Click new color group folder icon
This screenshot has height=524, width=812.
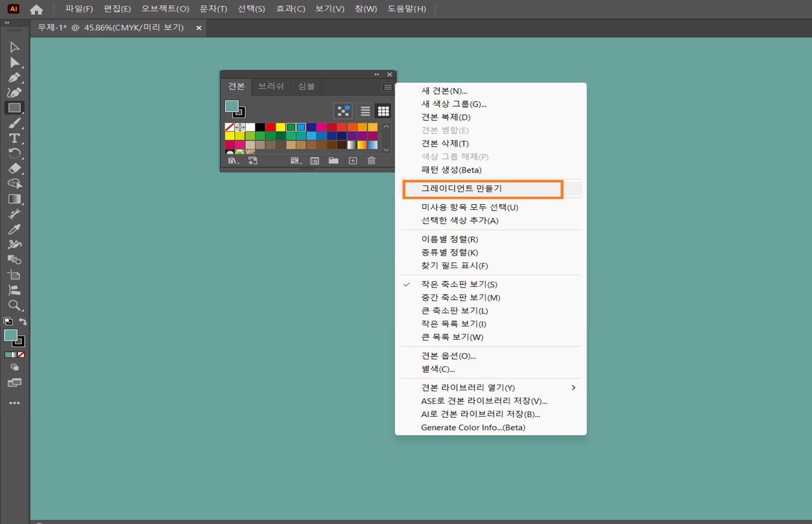point(333,161)
